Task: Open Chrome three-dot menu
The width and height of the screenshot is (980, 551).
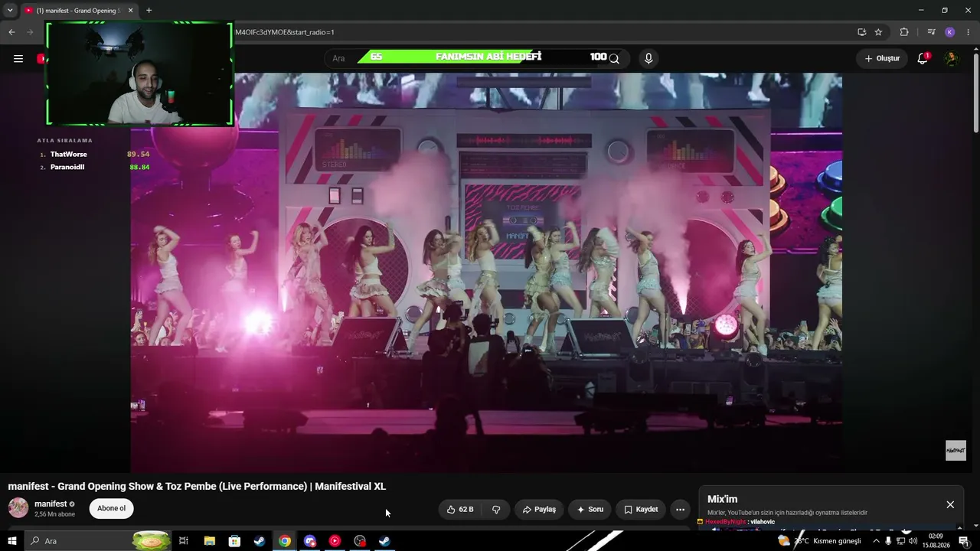Action: tap(969, 32)
